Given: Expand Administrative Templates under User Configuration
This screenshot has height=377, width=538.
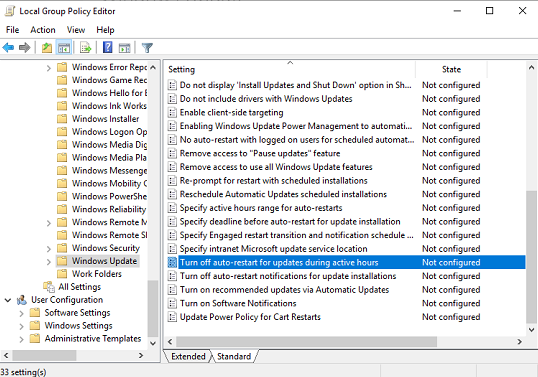Looking at the screenshot, I should [x=21, y=339].
